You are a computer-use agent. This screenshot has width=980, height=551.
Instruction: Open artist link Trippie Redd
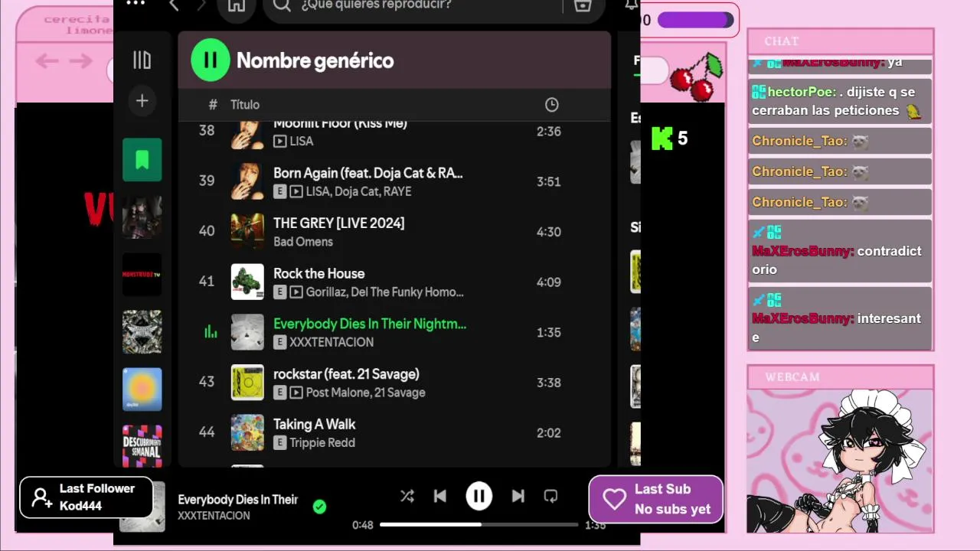coord(322,442)
